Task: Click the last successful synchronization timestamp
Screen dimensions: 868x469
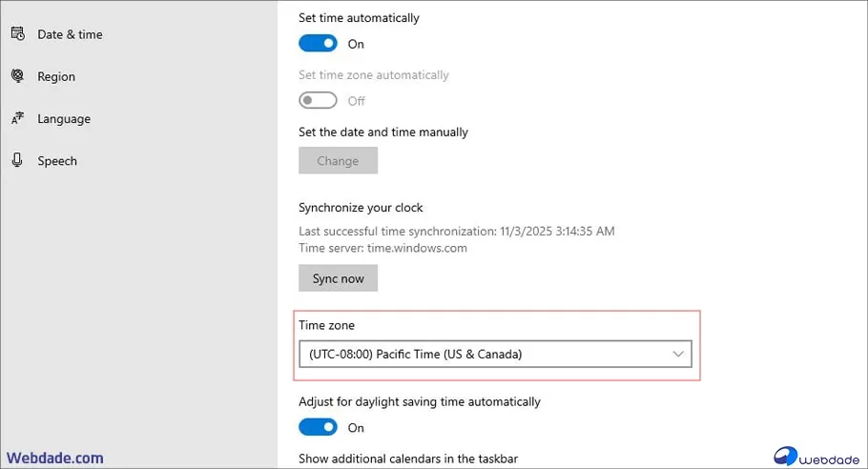Action: click(557, 232)
